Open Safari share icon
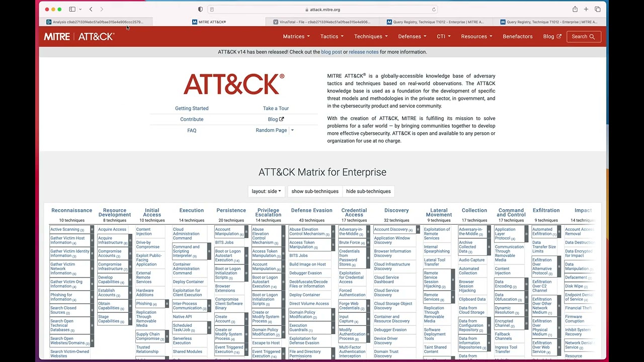Image resolution: width=644 pixels, height=362 pixels. point(575,9)
